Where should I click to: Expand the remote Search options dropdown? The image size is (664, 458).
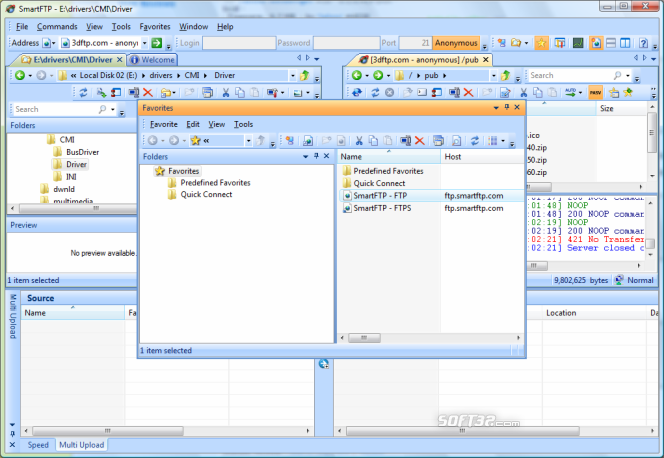tap(628, 76)
